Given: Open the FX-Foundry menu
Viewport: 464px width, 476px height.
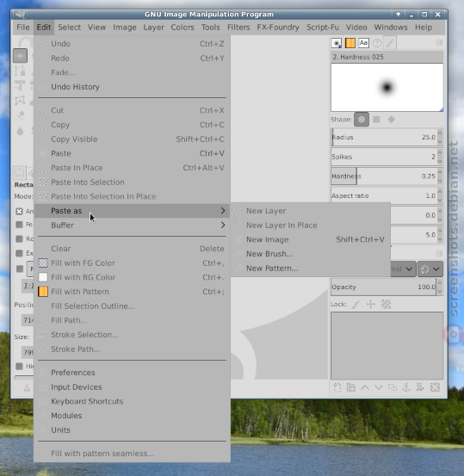Looking at the screenshot, I should 278,28.
